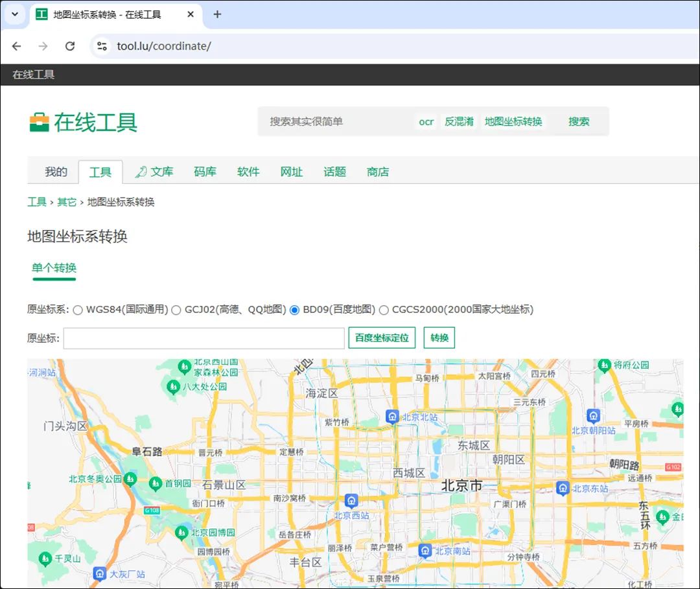Click the 阜石路 road label
Viewport: 700px width, 589px height.
[147, 452]
